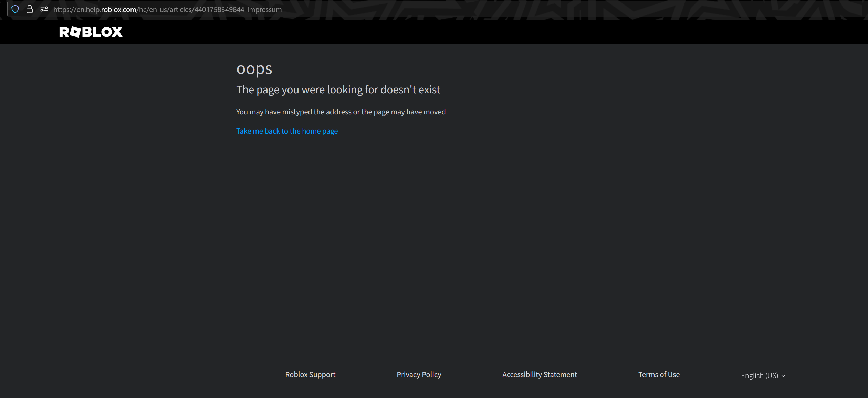Go to Roblox Support

310,374
